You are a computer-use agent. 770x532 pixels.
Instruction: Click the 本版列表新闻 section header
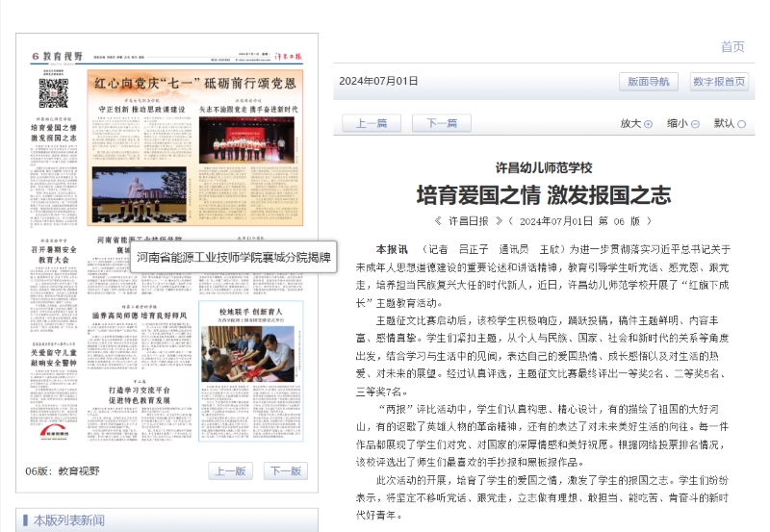tap(68, 520)
